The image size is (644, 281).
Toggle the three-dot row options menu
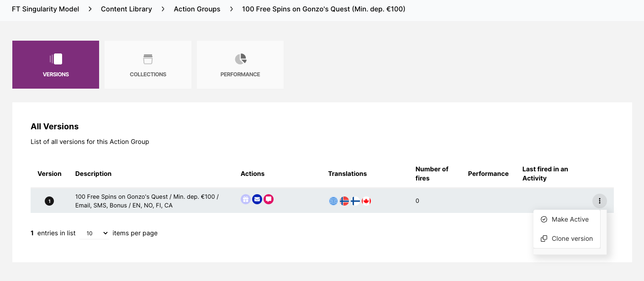point(599,201)
